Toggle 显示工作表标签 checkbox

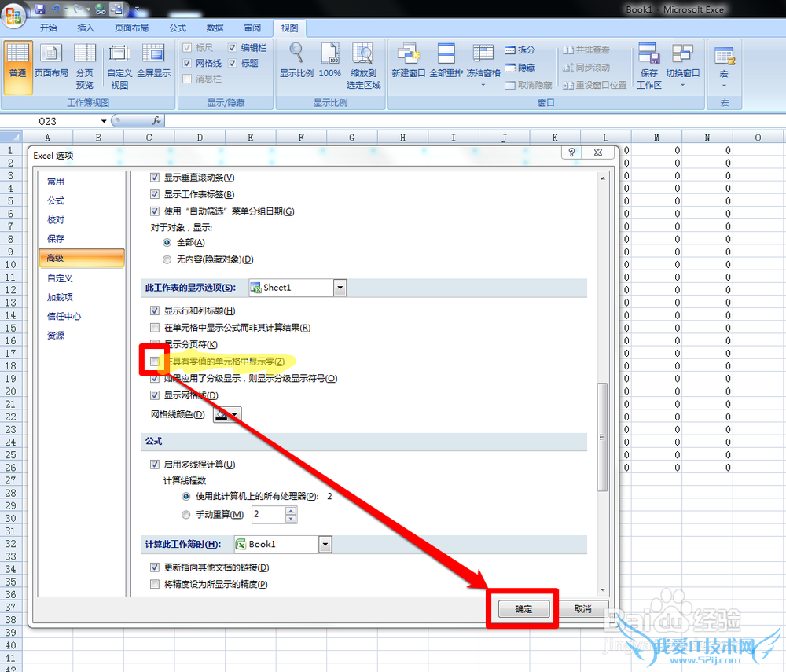(155, 194)
